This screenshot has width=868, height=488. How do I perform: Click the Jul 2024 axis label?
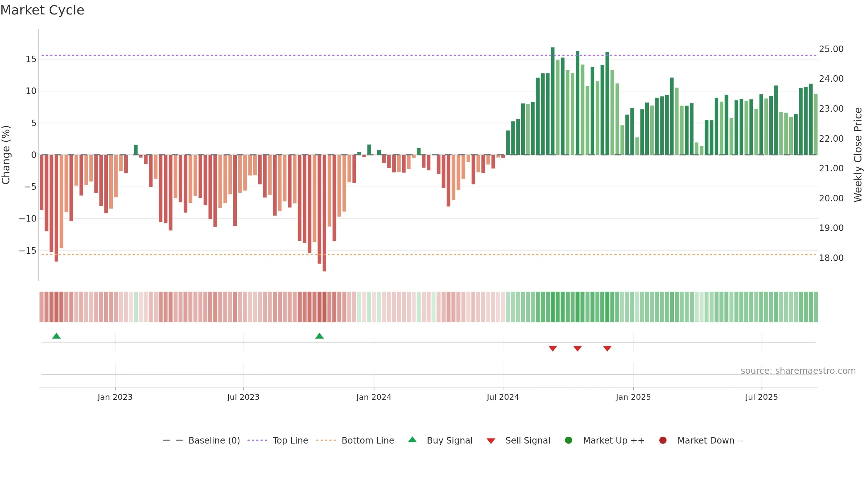pos(503,397)
